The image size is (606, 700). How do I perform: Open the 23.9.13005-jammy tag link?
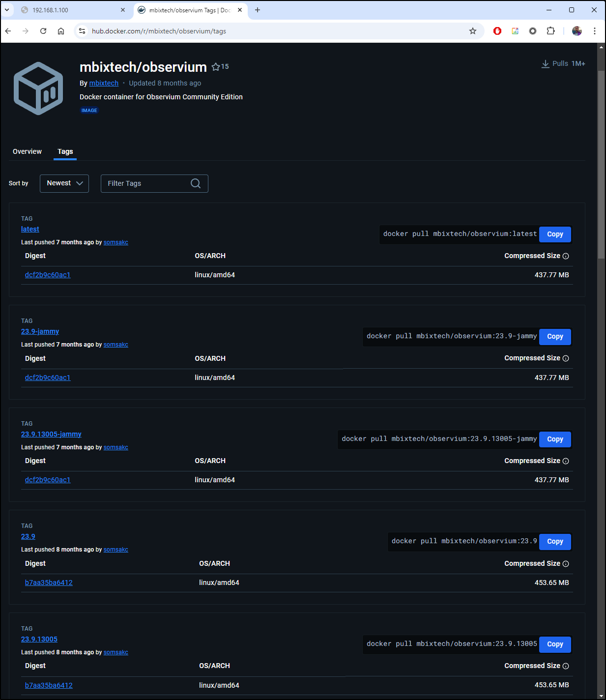coord(51,434)
